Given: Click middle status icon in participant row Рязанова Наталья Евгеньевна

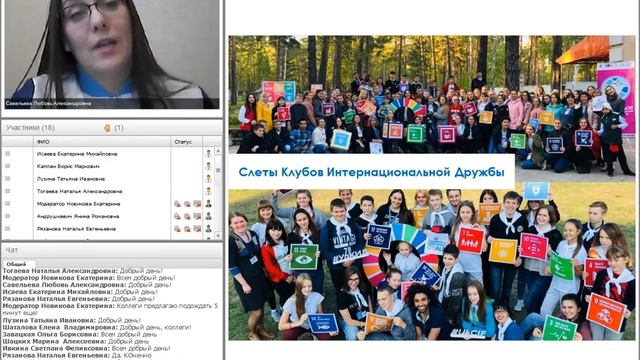Looking at the screenshot, I should (187, 229).
